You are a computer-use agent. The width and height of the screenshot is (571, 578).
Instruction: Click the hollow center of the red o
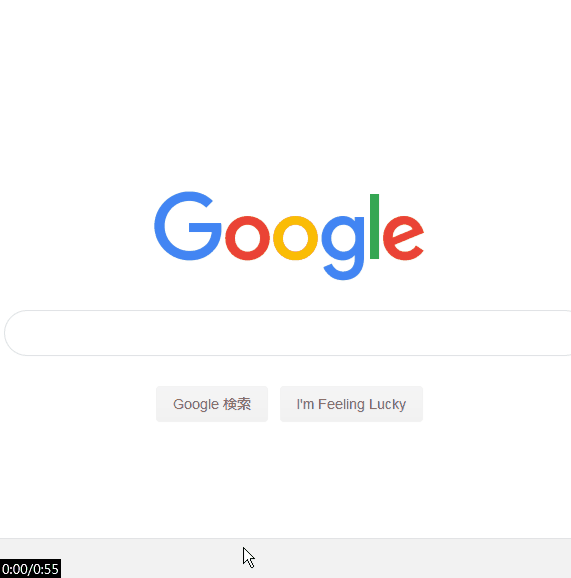tap(247, 238)
